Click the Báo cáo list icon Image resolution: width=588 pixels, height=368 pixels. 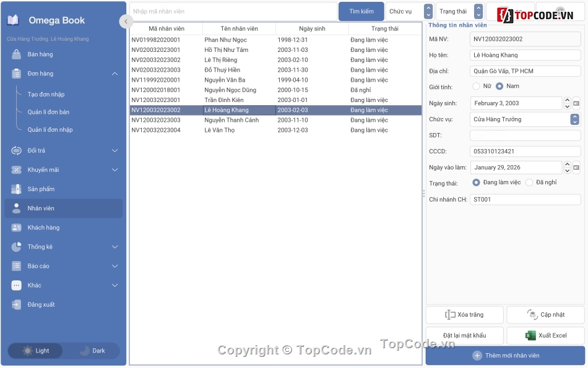coord(16,266)
